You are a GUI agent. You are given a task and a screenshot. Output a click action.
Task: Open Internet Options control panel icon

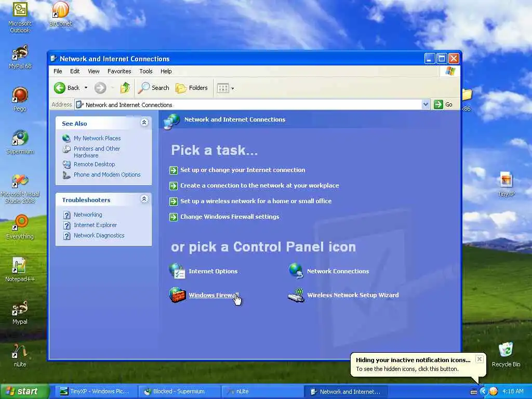pos(177,271)
